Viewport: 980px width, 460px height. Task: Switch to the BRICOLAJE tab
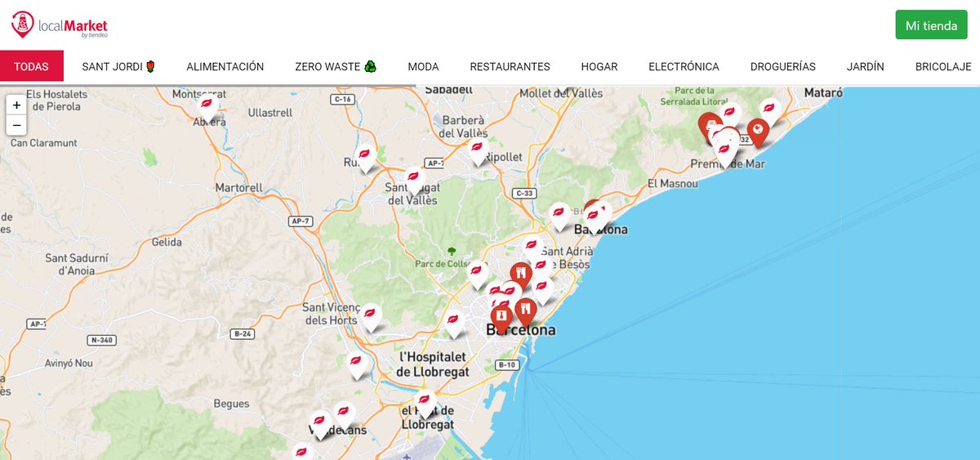pos(943,67)
